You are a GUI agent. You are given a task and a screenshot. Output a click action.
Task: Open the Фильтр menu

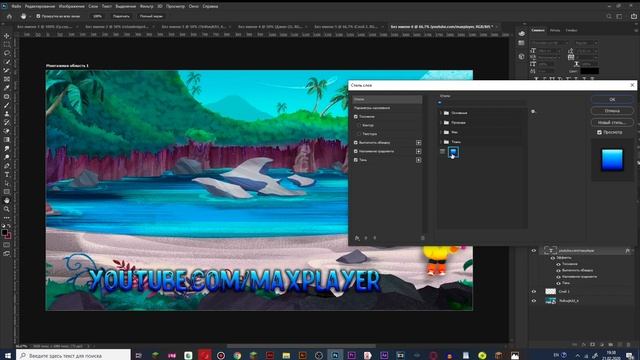[x=147, y=6]
